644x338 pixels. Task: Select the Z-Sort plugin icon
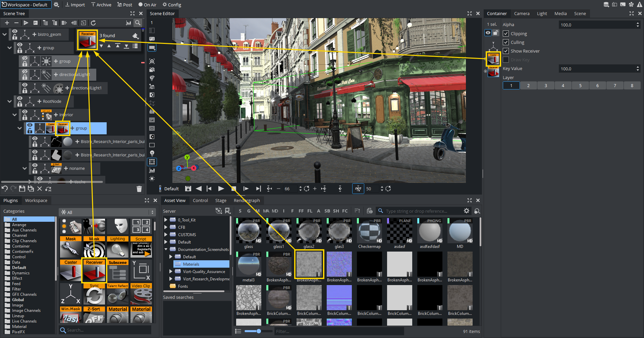[94, 315]
